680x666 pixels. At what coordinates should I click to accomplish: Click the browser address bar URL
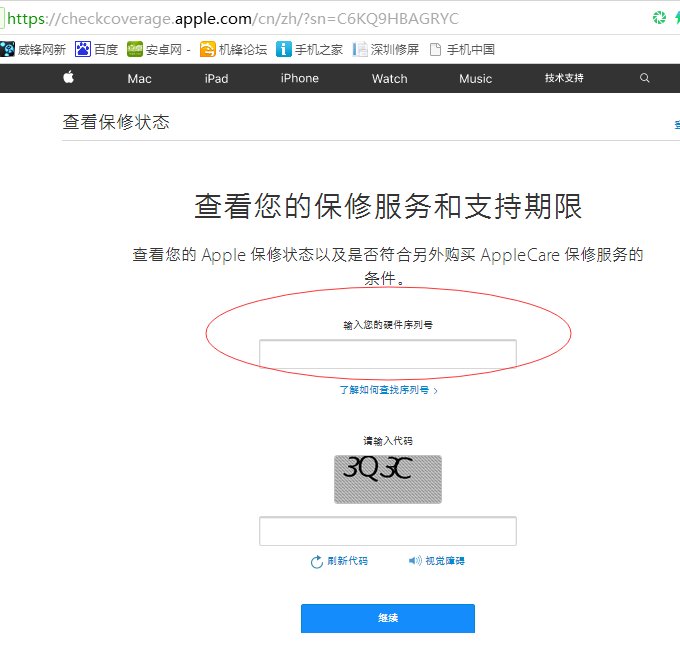(233, 19)
